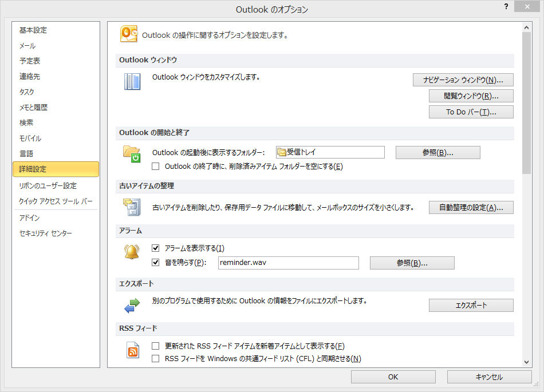Viewport: 544px width, 392px height.
Task: Click the Outlook logo icon at top
Action: point(129,34)
